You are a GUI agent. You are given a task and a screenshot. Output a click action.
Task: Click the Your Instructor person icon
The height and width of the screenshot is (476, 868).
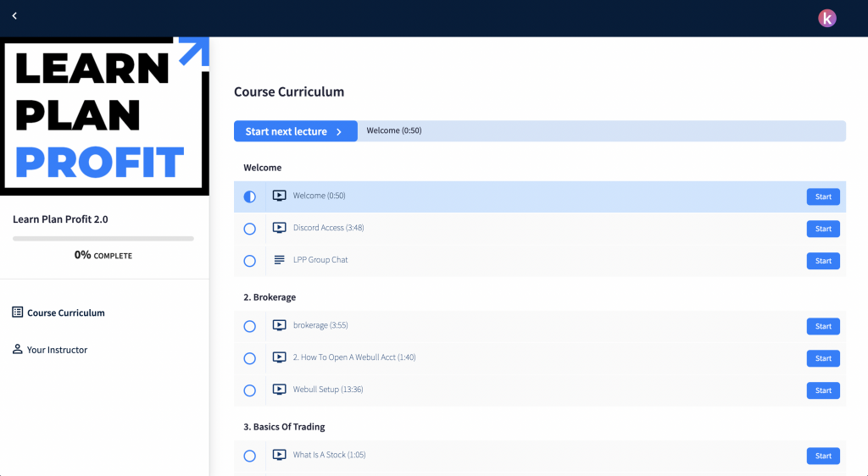18,350
